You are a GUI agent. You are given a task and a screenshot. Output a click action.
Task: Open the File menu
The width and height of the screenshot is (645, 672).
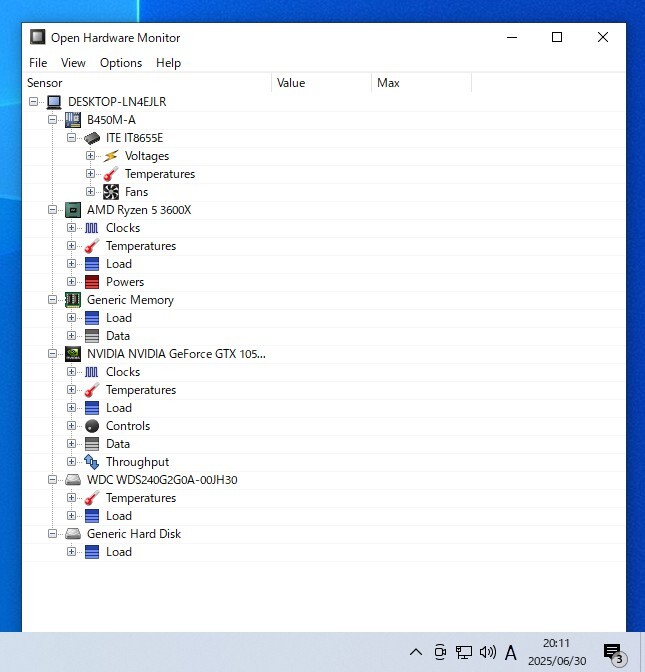click(38, 63)
